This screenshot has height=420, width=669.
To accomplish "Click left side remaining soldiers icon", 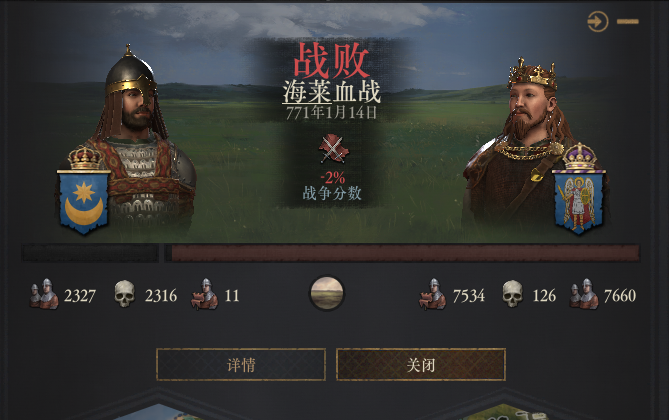I will pyautogui.click(x=204, y=294).
